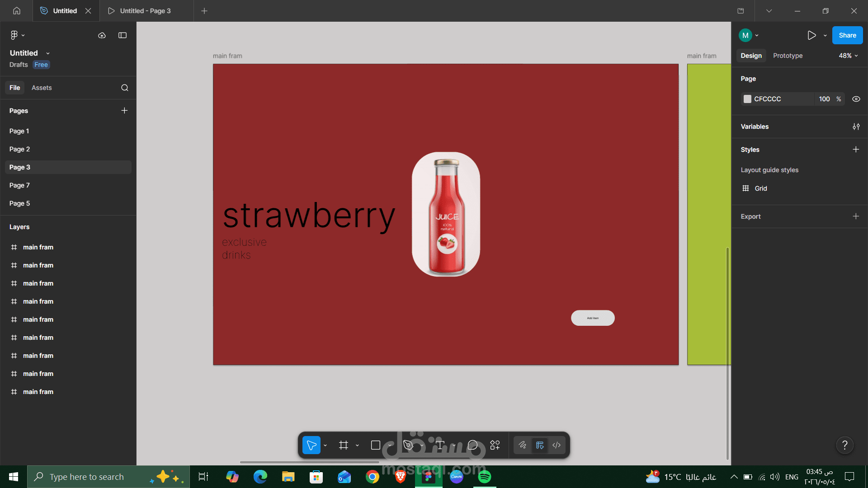Click the Free plan badge
Screen dimensions: 868x488
(x=41, y=65)
